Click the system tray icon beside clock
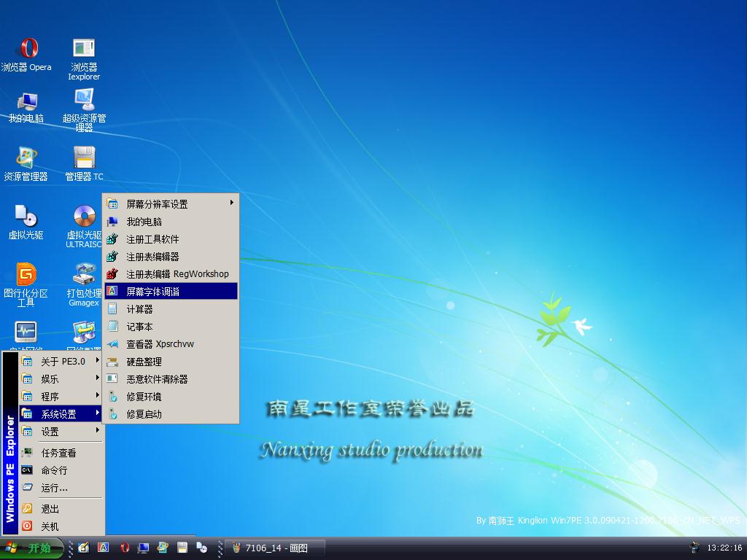This screenshot has width=747, height=560. pyautogui.click(x=694, y=547)
